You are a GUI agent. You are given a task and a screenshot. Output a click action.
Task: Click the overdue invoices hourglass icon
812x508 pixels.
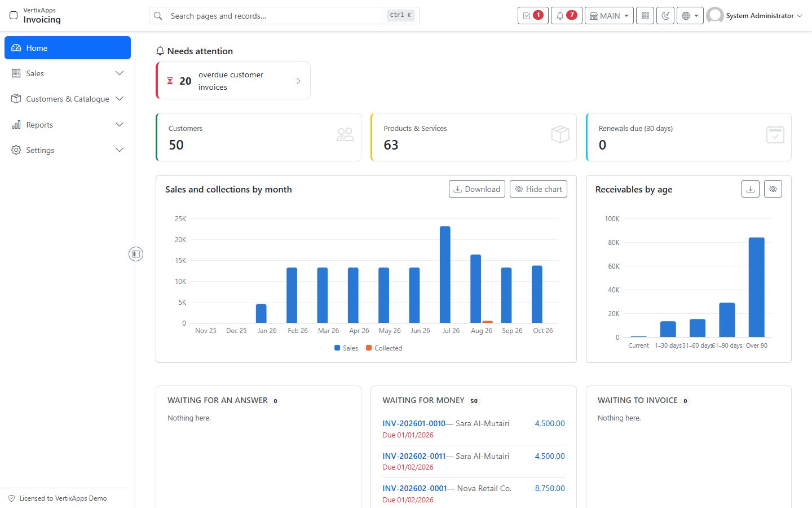tap(170, 81)
